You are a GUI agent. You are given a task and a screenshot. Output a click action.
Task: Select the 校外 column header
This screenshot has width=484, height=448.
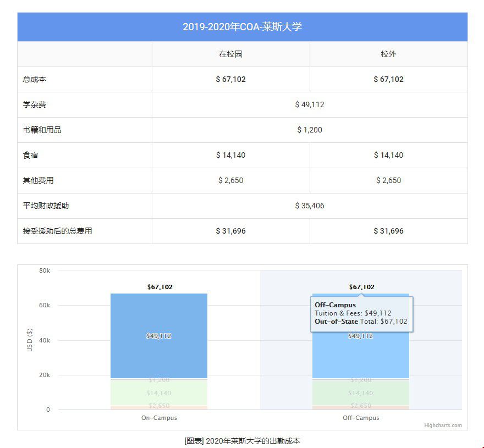[x=388, y=54]
